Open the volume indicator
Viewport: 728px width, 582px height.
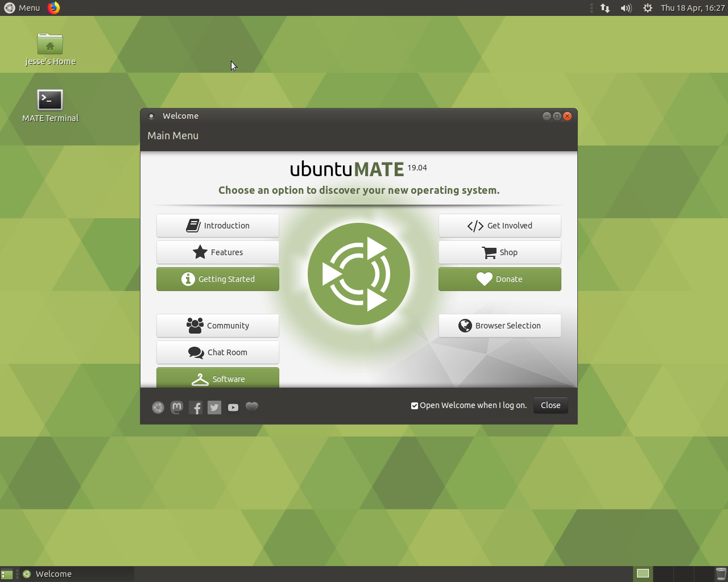click(626, 8)
